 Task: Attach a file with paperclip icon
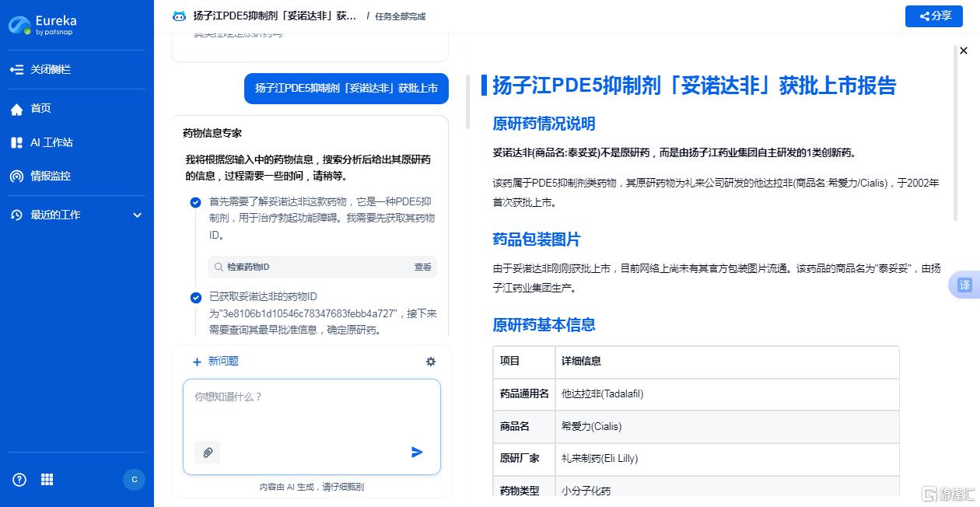tap(208, 453)
